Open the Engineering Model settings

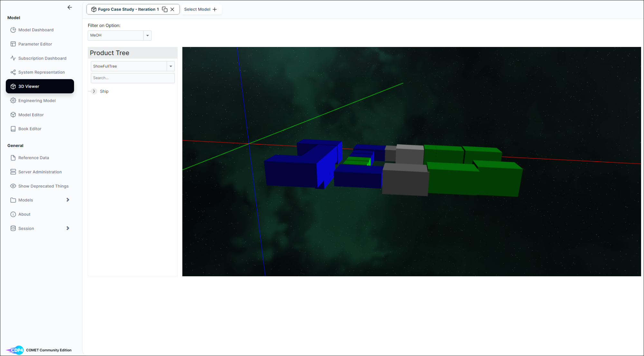click(x=37, y=101)
